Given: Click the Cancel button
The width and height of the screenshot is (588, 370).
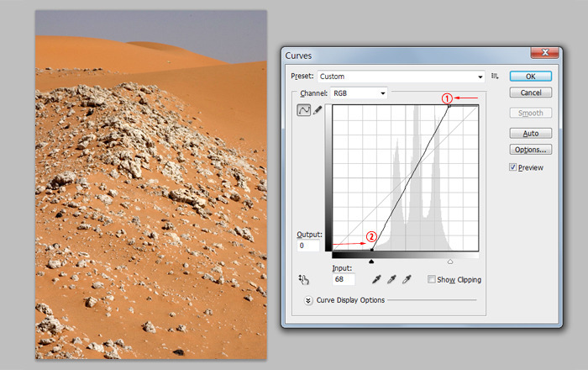Looking at the screenshot, I should click(531, 92).
